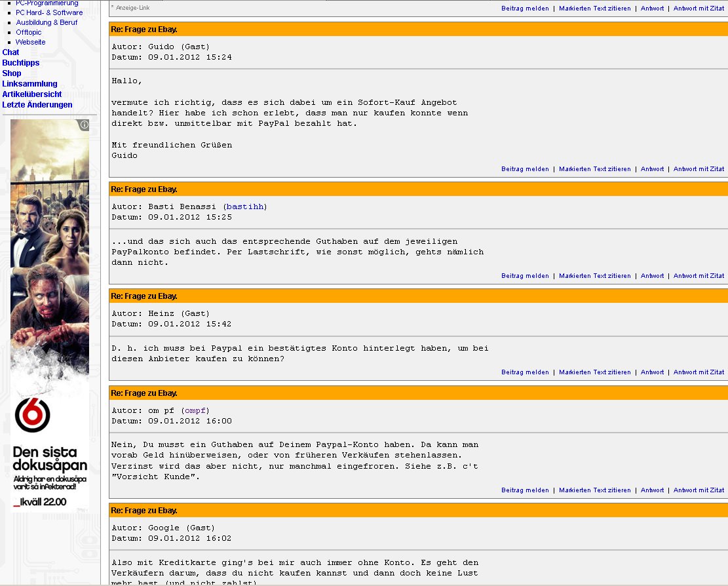728x586 pixels.
Task: Quote marked text in om pf's post
Action: 595,490
